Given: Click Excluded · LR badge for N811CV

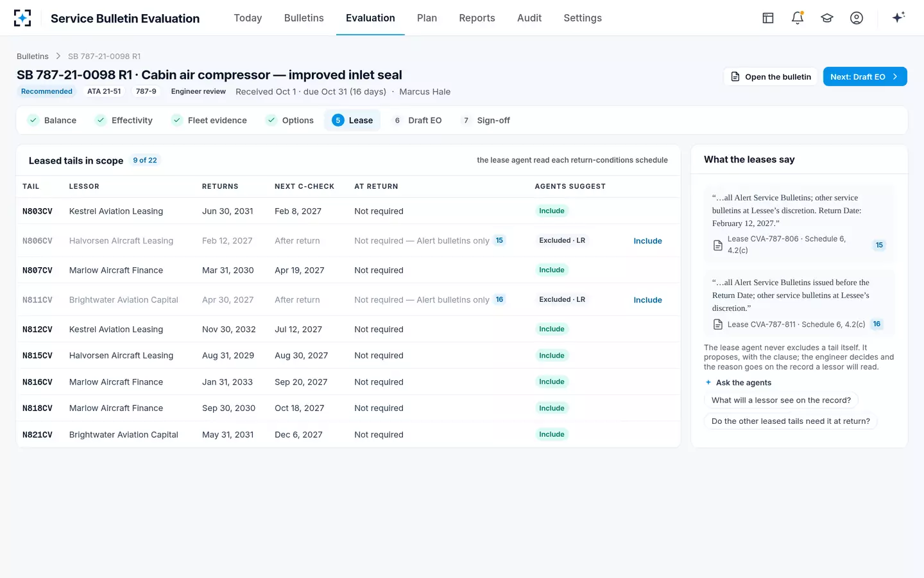Looking at the screenshot, I should 562,299.
